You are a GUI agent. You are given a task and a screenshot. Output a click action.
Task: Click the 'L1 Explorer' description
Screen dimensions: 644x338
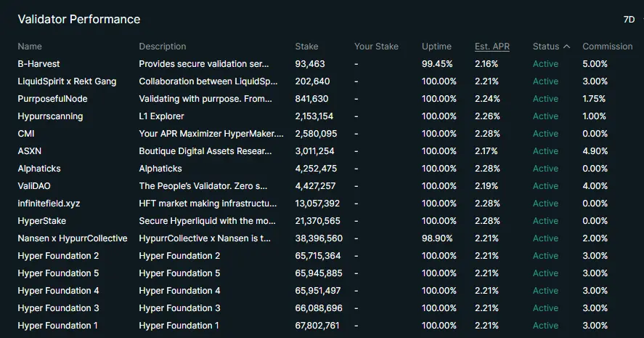pyautogui.click(x=161, y=116)
